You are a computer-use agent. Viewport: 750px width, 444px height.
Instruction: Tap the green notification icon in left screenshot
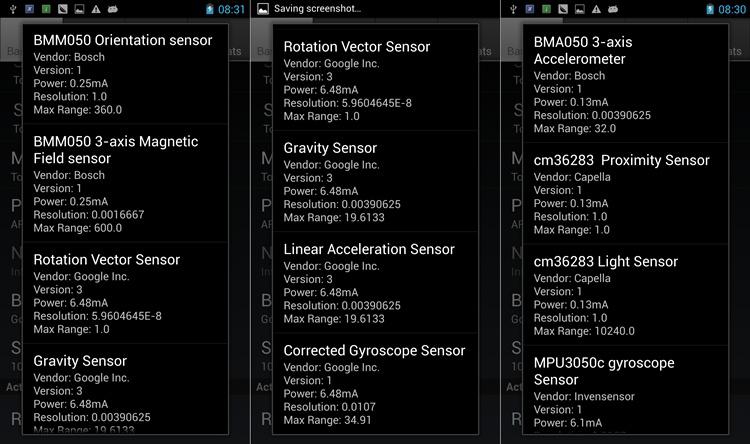[x=46, y=9]
